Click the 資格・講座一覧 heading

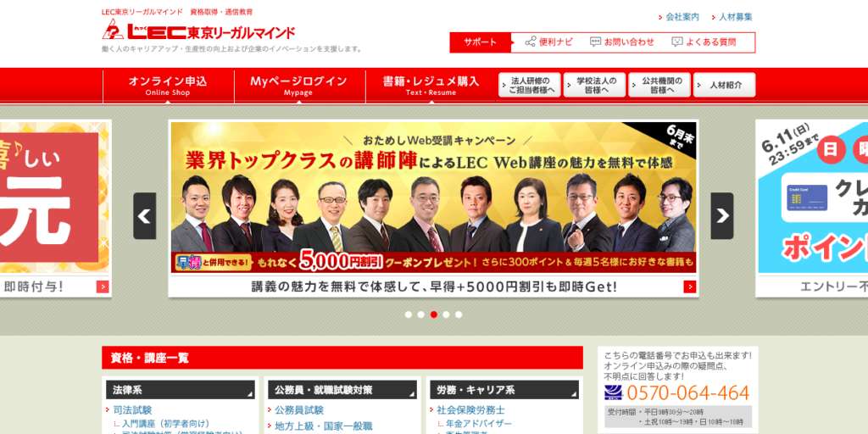pyautogui.click(x=342, y=358)
